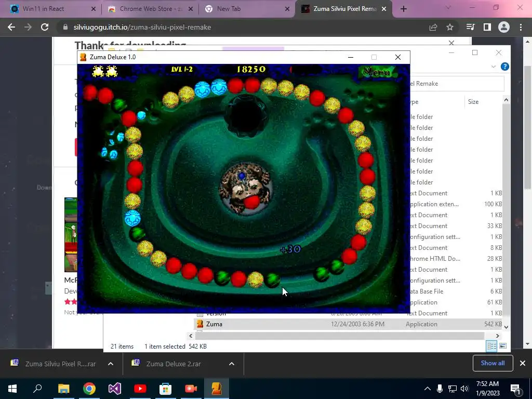Open Windows taskbar search
The image size is (532, 399).
tap(37, 389)
